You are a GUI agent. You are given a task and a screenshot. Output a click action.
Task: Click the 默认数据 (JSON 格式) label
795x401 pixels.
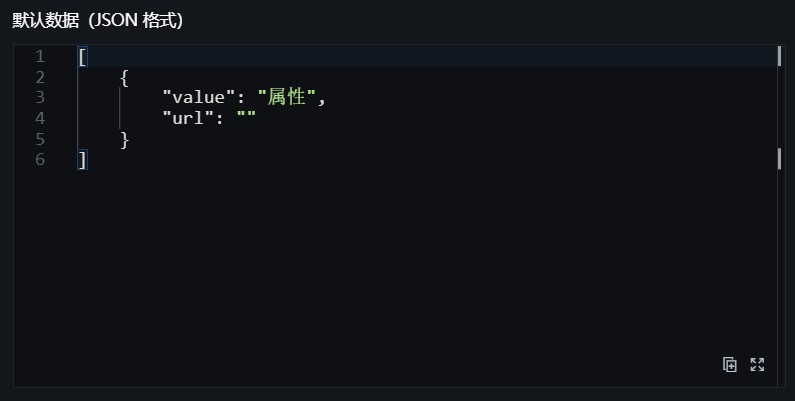point(97,21)
